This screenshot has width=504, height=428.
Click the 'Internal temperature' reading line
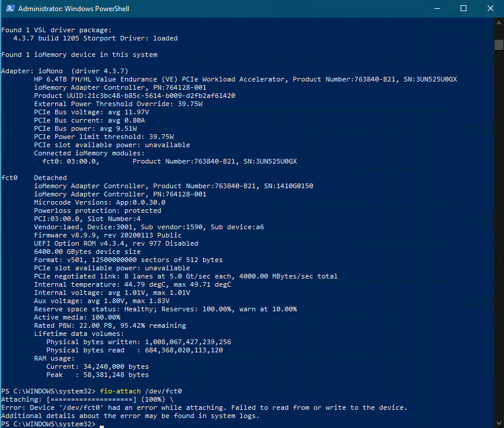[133, 284]
